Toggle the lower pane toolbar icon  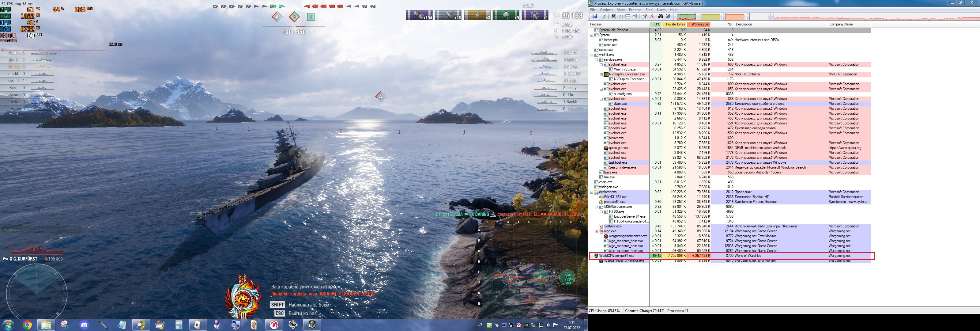click(628, 16)
